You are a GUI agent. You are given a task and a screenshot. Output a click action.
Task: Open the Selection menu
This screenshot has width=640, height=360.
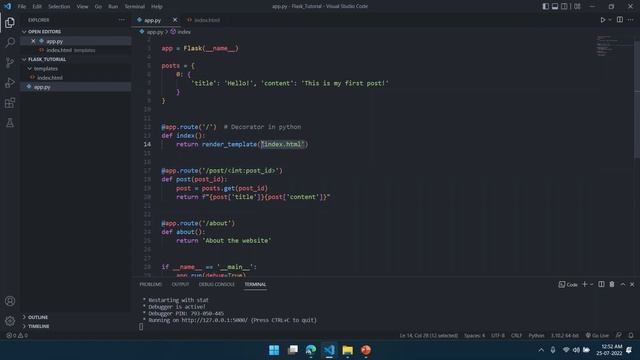coord(59,7)
